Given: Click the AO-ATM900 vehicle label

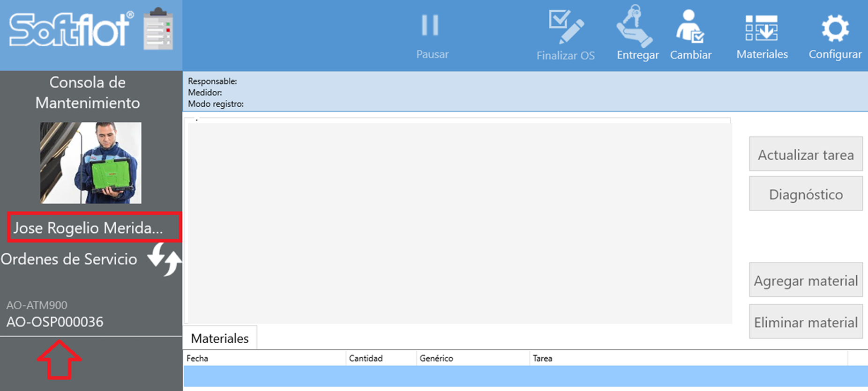Looking at the screenshot, I should [x=37, y=305].
